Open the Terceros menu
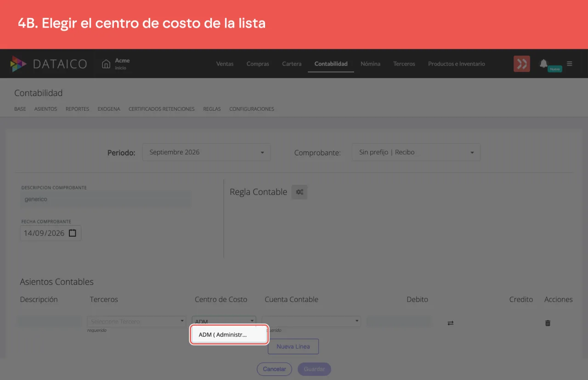Viewport: 588px width, 380px height. (x=404, y=64)
